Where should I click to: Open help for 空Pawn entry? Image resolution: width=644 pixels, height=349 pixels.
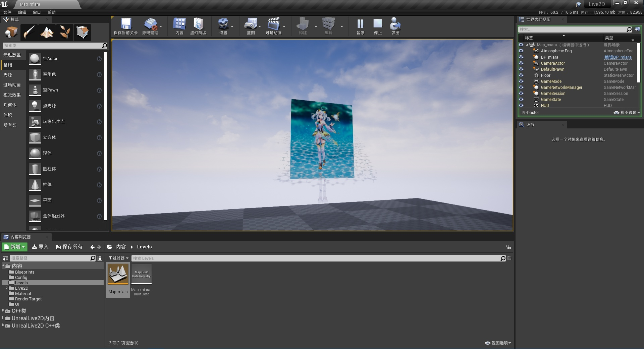click(99, 90)
